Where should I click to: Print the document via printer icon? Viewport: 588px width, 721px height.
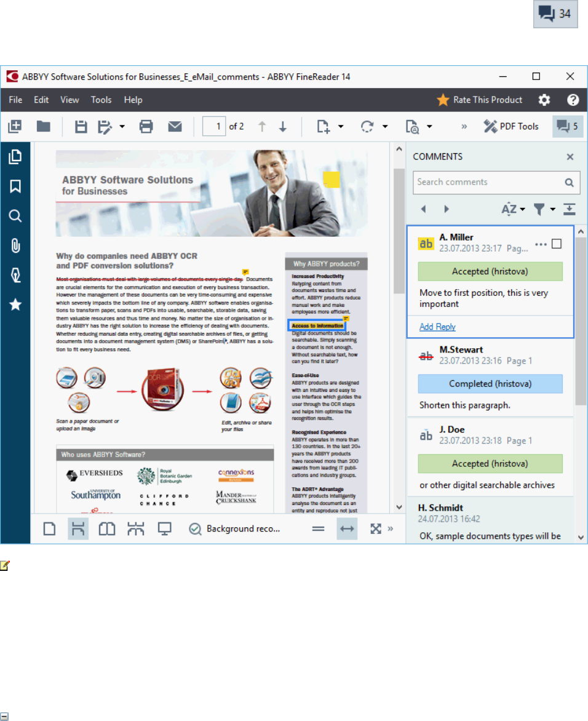click(146, 127)
